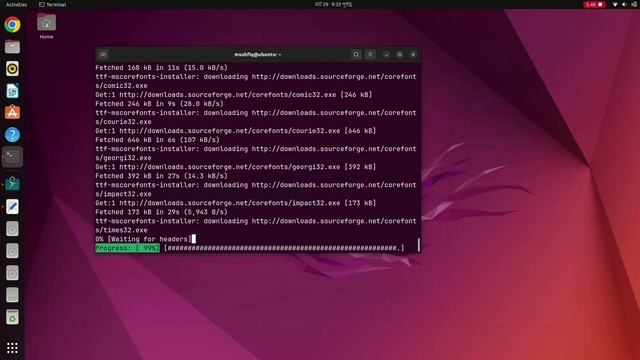Open the Trash icon in the dock

point(12,317)
